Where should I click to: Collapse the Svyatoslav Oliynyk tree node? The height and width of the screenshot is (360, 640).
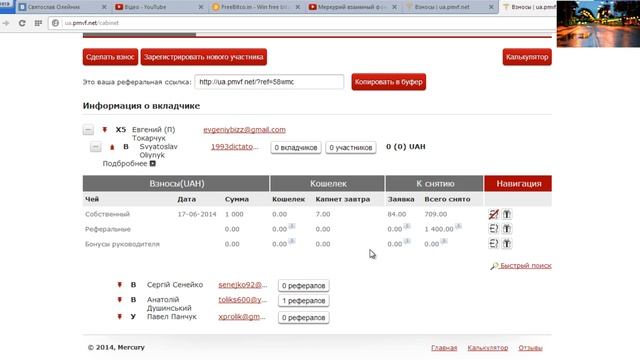coord(96,147)
